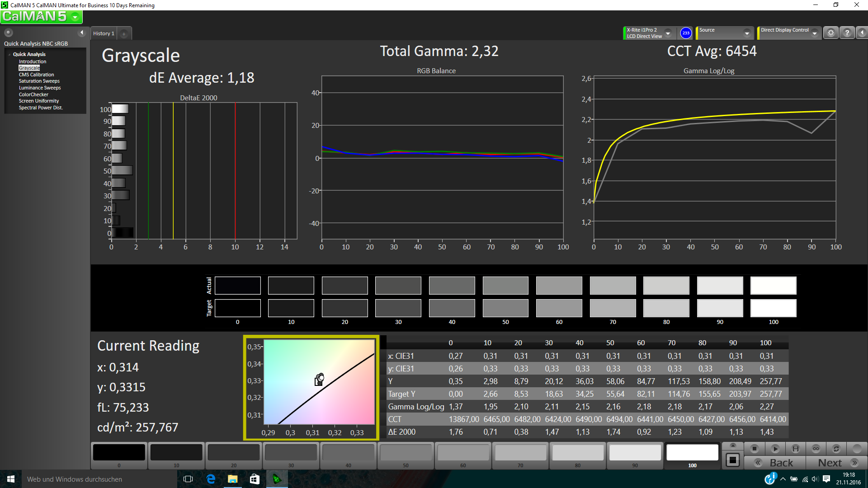Open settings gear in top toolbar
This screenshot has width=868, height=488.
(830, 33)
